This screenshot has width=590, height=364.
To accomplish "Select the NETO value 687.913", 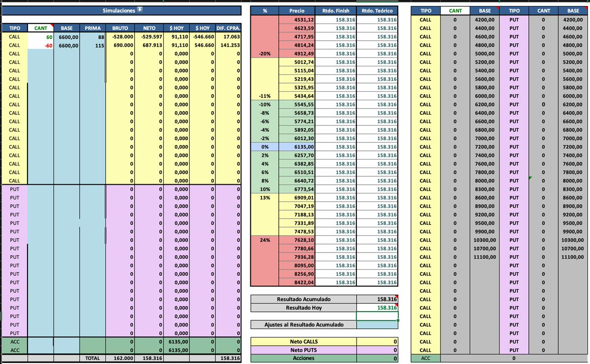I will coord(148,45).
